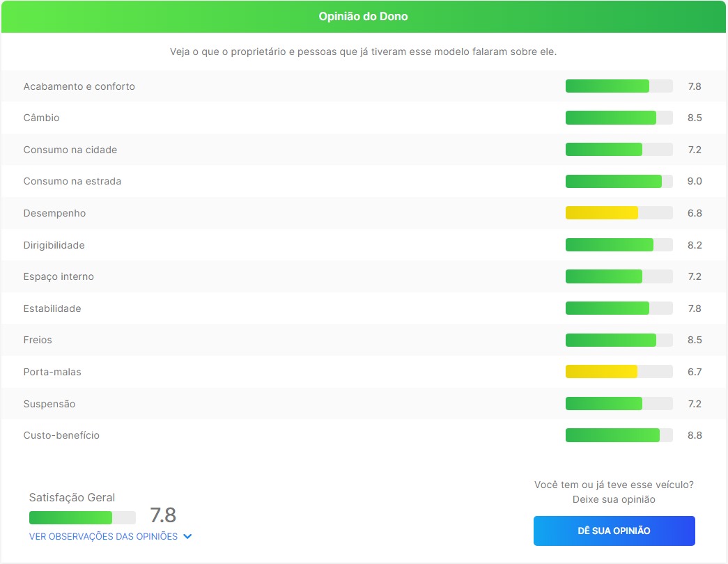Click the 8.5 score for Câmbio
This screenshot has width=728, height=564.
pyautogui.click(x=695, y=118)
